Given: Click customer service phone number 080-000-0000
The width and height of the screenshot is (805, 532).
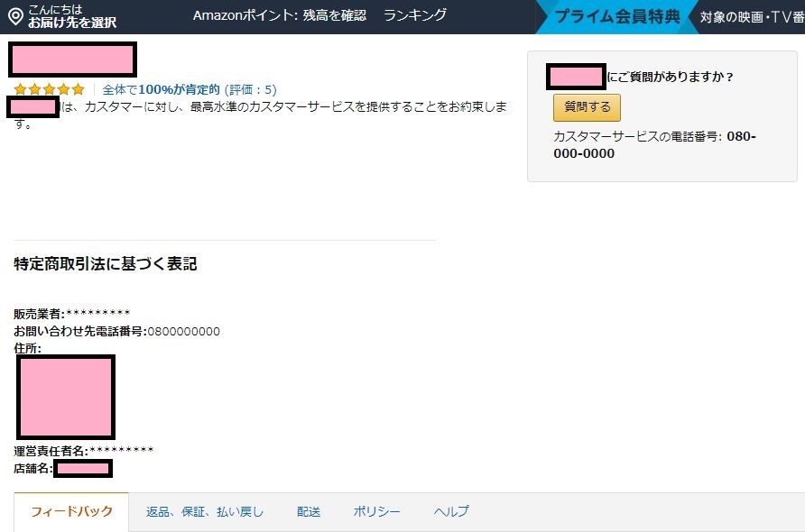Looking at the screenshot, I should (654, 144).
